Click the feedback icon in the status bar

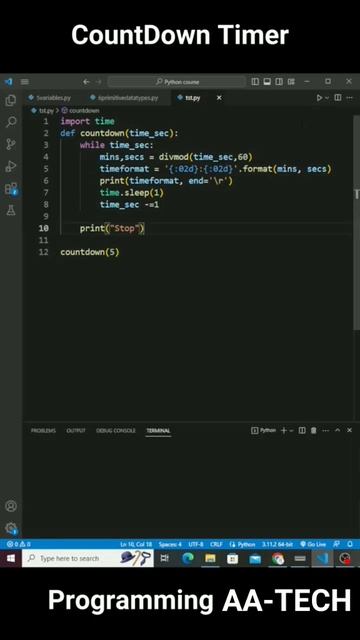(336, 544)
